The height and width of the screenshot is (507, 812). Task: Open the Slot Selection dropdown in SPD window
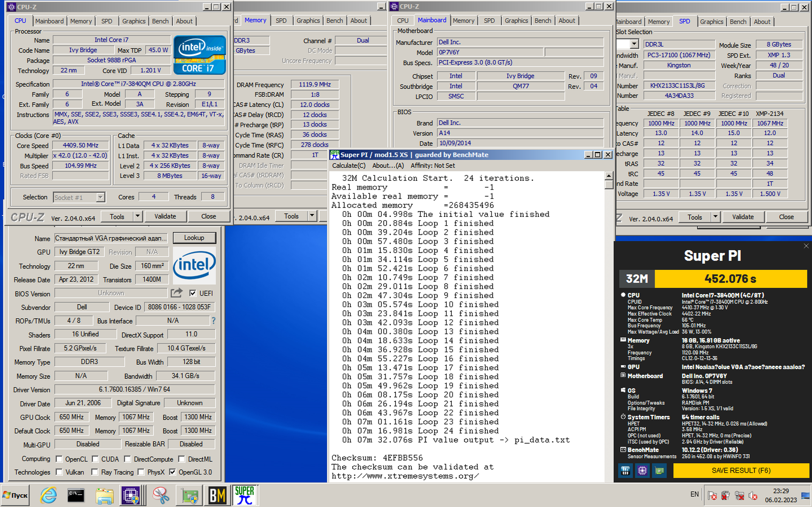click(x=634, y=44)
